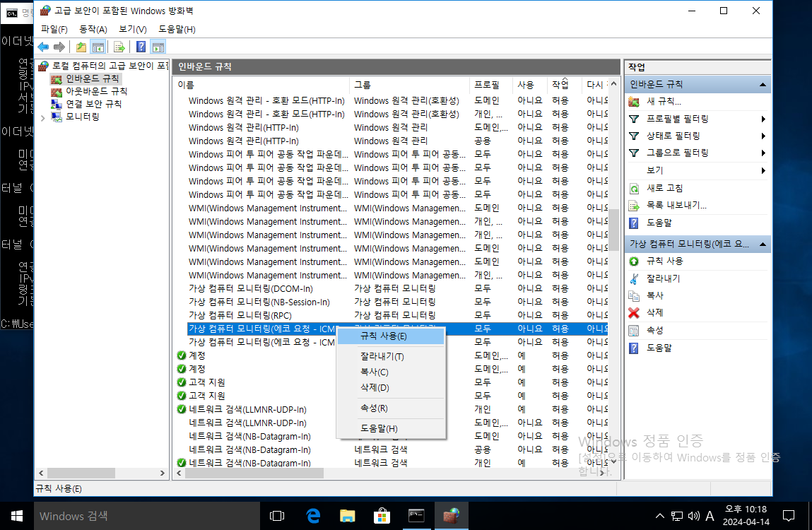812x530 pixels.
Task: Click 속성 in the actions pane
Action: pyautogui.click(x=654, y=331)
